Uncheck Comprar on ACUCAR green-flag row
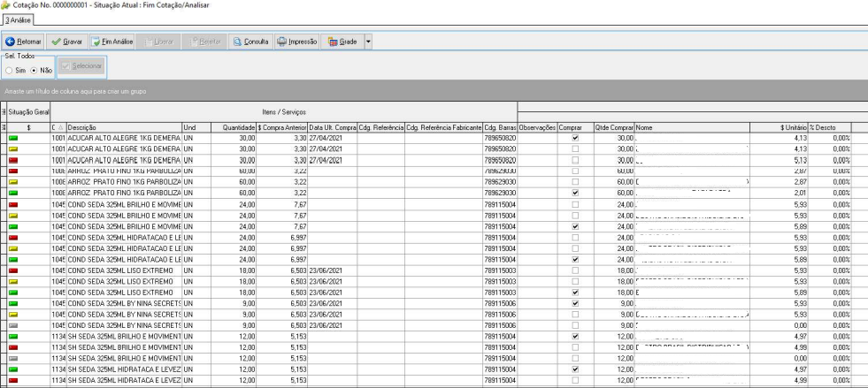 pos(576,138)
